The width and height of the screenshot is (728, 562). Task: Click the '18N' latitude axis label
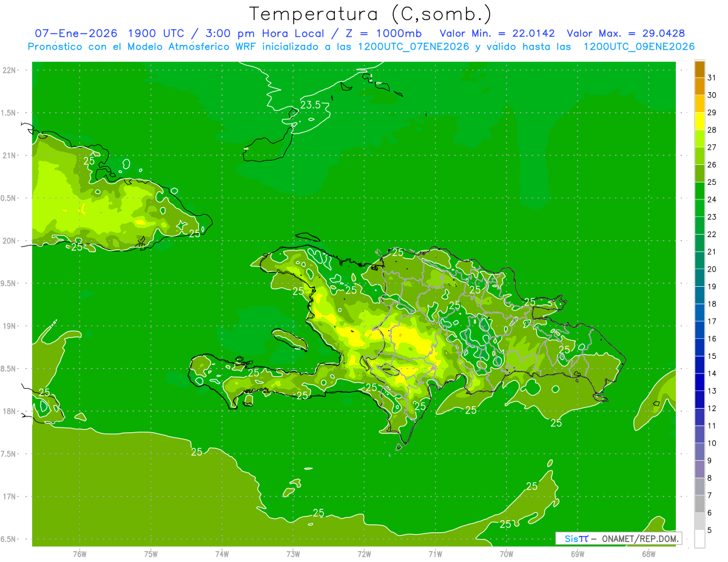8,411
